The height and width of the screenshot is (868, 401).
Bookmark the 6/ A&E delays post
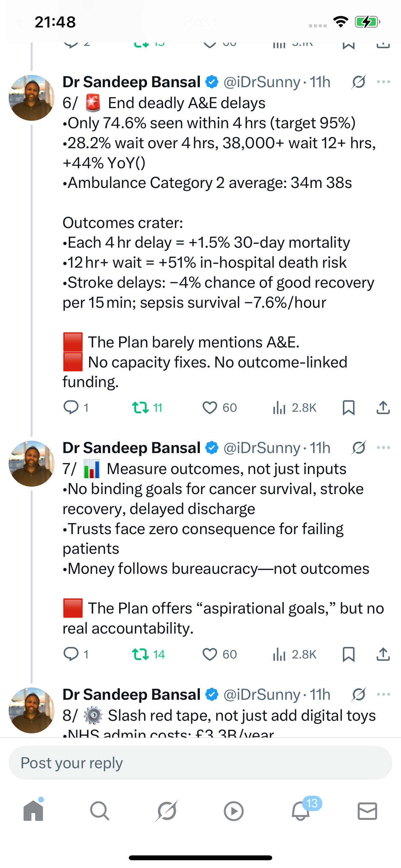[348, 408]
